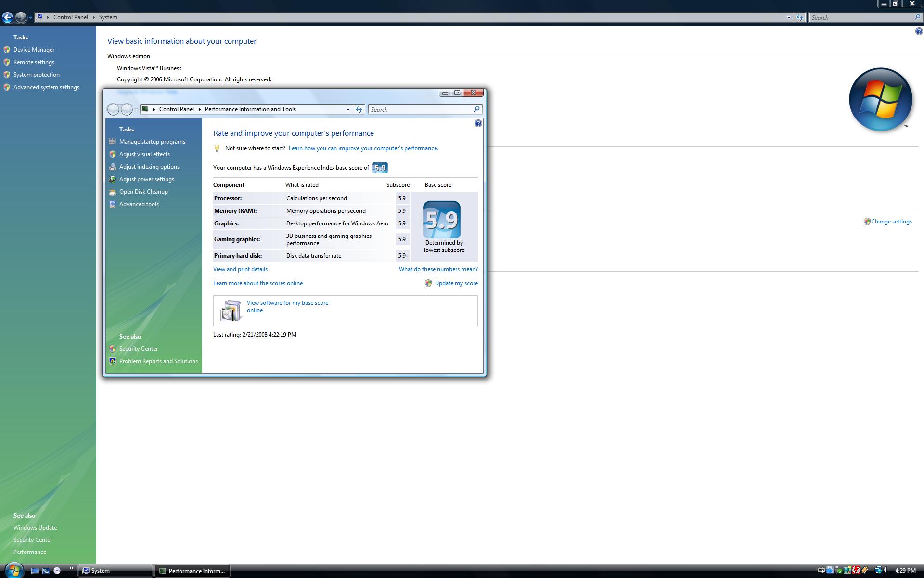Open the System window address bar dropdown
Image resolution: width=924 pixels, height=578 pixels.
click(x=789, y=18)
